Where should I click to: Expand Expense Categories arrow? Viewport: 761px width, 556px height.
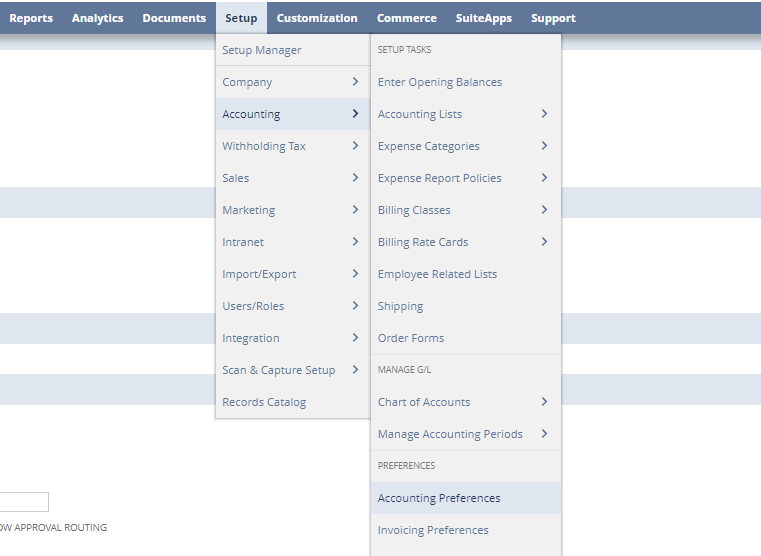tap(544, 146)
